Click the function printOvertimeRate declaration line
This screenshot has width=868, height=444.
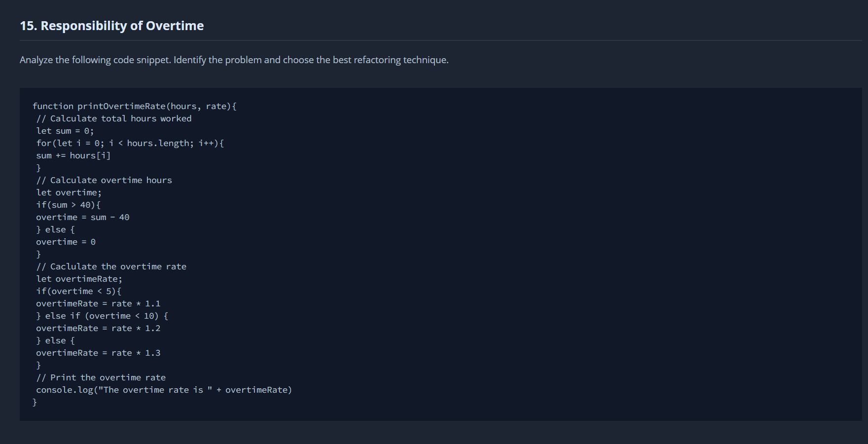coord(134,106)
